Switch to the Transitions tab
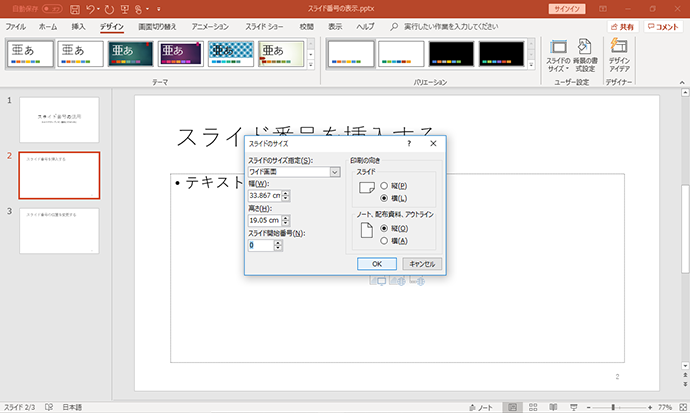This screenshot has width=690, height=413. pos(157,27)
